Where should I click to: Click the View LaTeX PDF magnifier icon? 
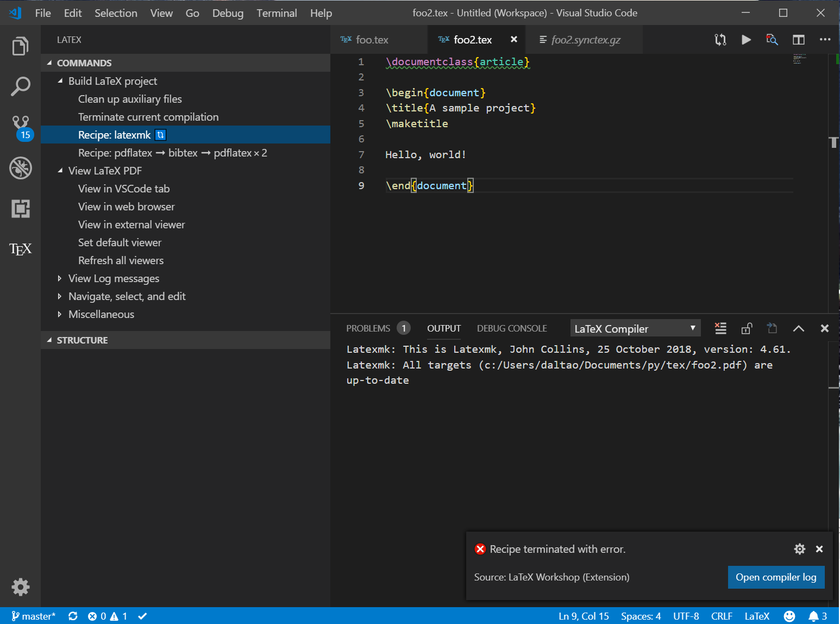click(x=772, y=40)
